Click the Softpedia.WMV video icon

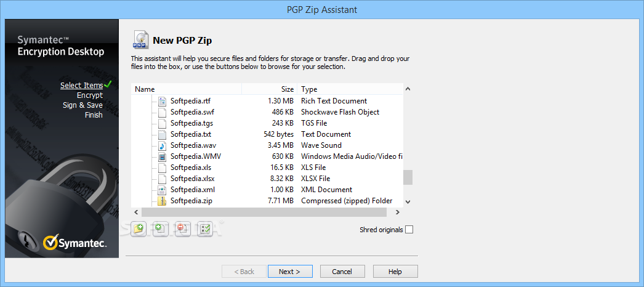pyautogui.click(x=163, y=156)
